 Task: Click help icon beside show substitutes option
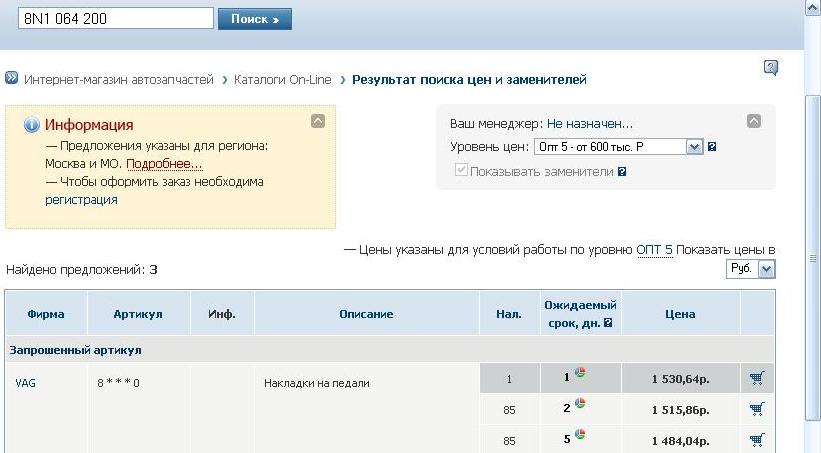(x=622, y=171)
